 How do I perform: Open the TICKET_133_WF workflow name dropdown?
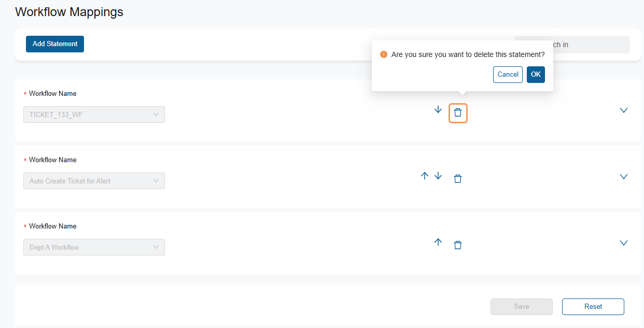tap(94, 115)
